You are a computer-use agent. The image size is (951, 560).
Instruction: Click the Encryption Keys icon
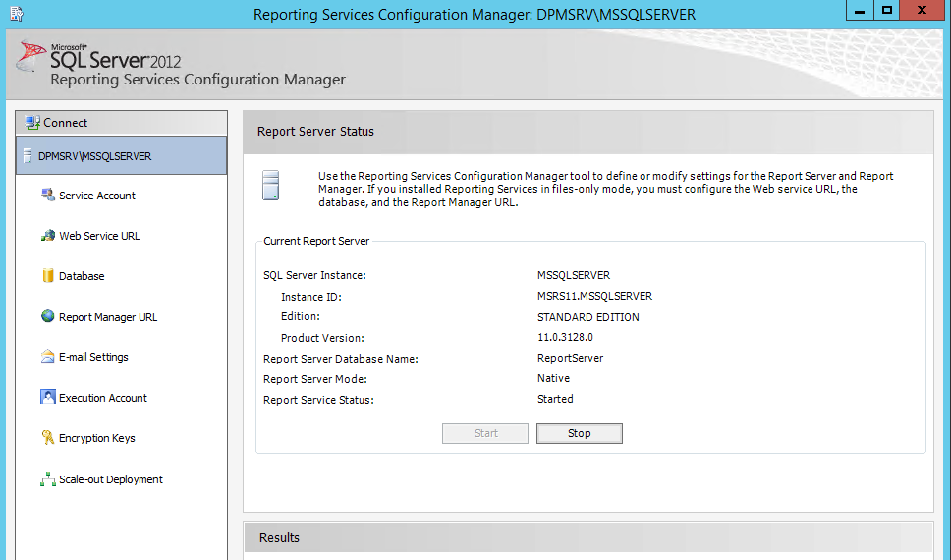(48, 437)
